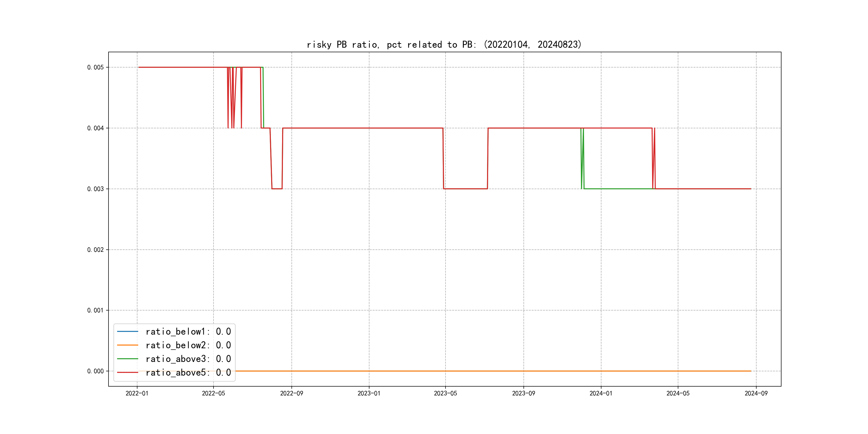Click the 0.003 y-axis tick label
The width and height of the screenshot is (868, 434).
click(x=95, y=189)
